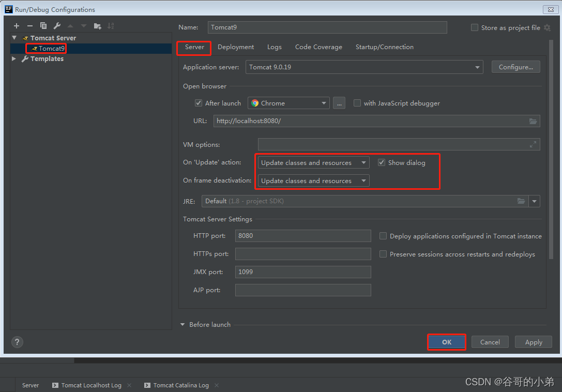
Task: Close the Run/Debug Configurations dialog
Action: [x=551, y=9]
